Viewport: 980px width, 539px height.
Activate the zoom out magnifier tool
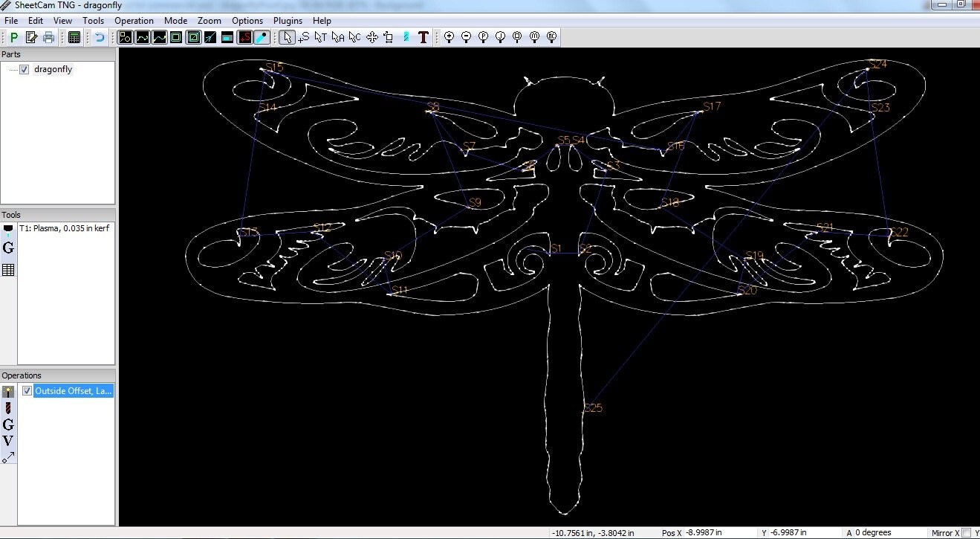467,37
